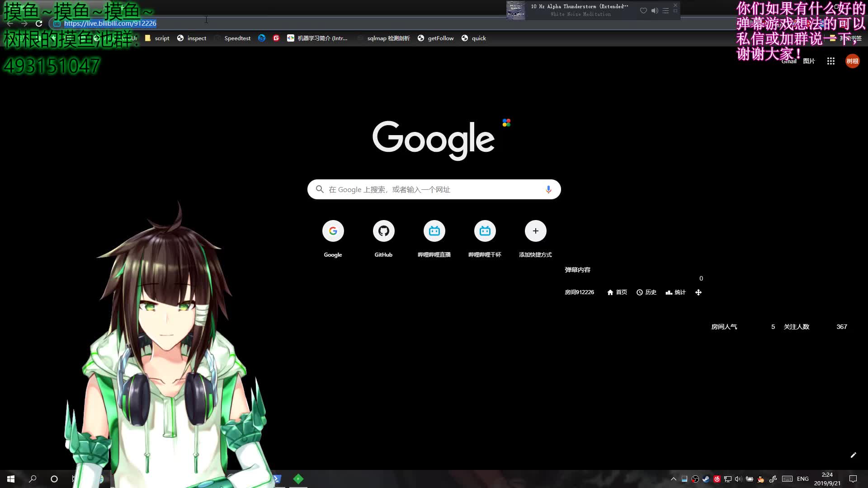Open the touch keyboard tray icon
The width and height of the screenshot is (868, 488).
787,479
